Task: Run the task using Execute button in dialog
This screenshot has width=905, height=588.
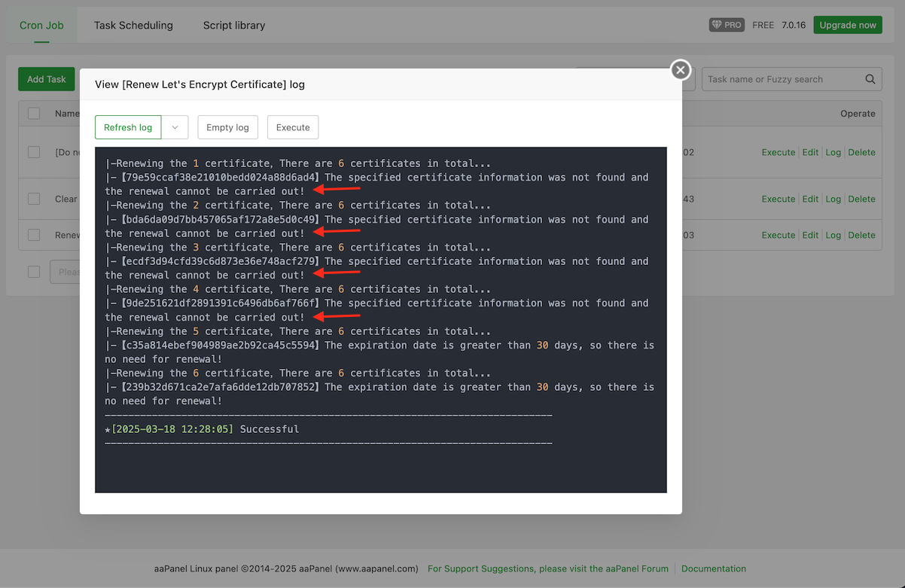Action: pyautogui.click(x=293, y=127)
